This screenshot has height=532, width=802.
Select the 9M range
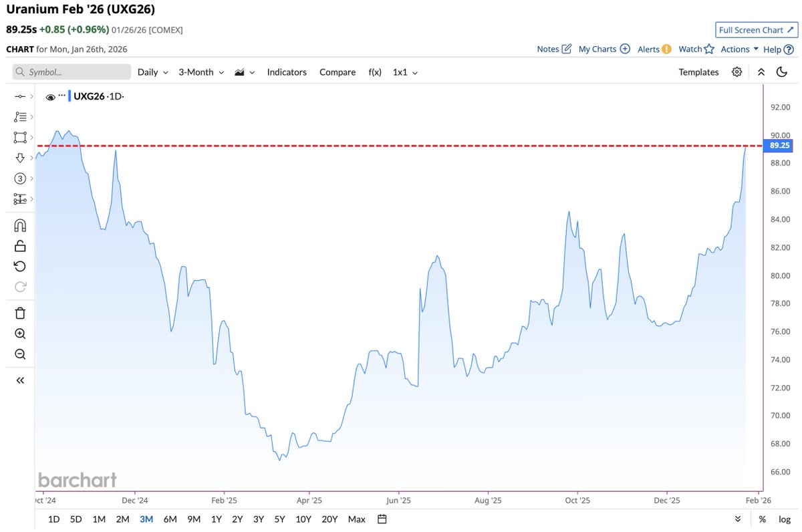[x=194, y=519]
